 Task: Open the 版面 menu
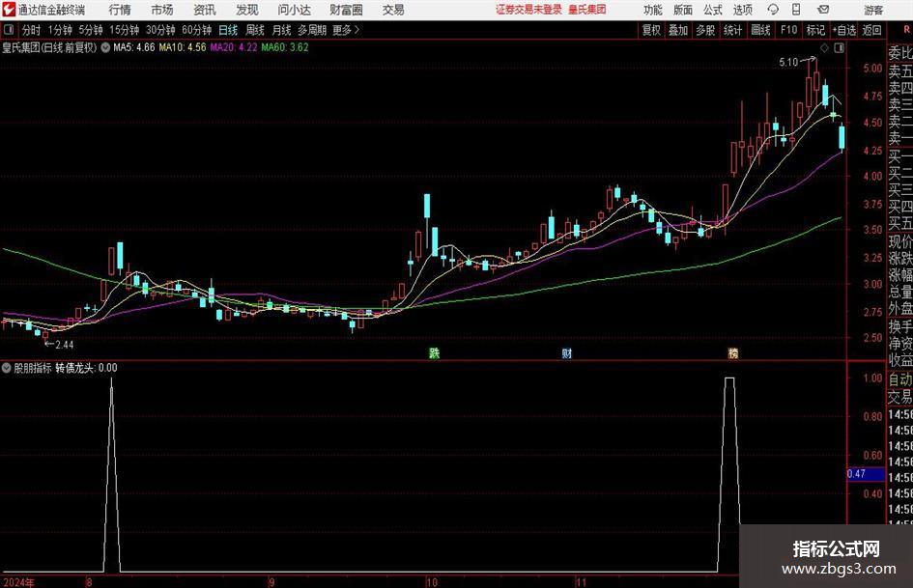pos(683,10)
